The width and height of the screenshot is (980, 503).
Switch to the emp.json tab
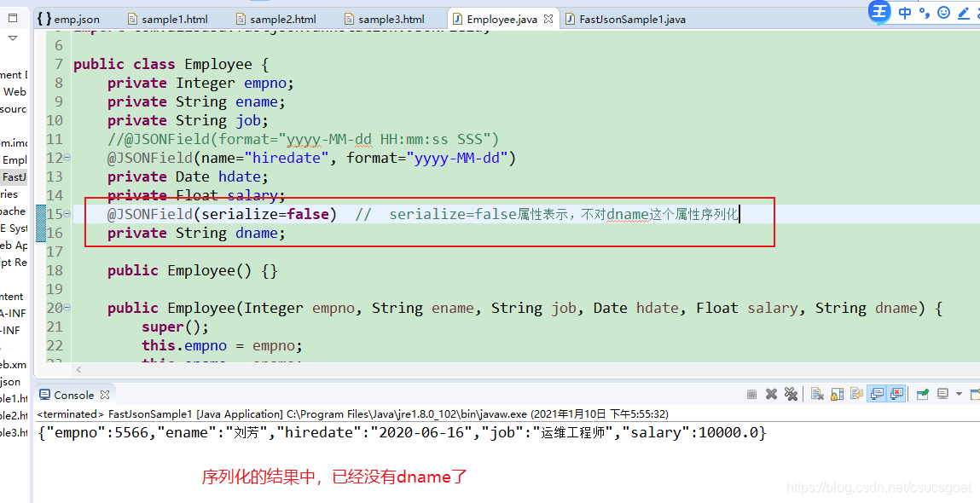[x=72, y=18]
